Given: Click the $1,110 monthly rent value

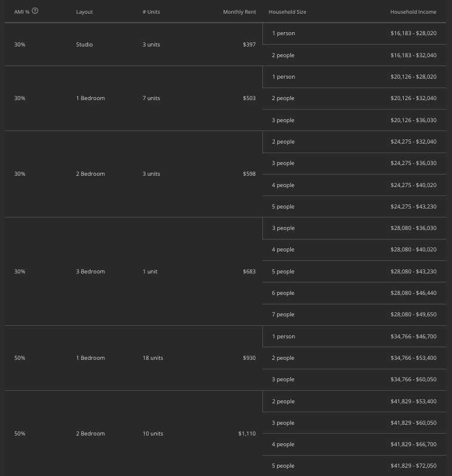Looking at the screenshot, I should click(247, 434).
